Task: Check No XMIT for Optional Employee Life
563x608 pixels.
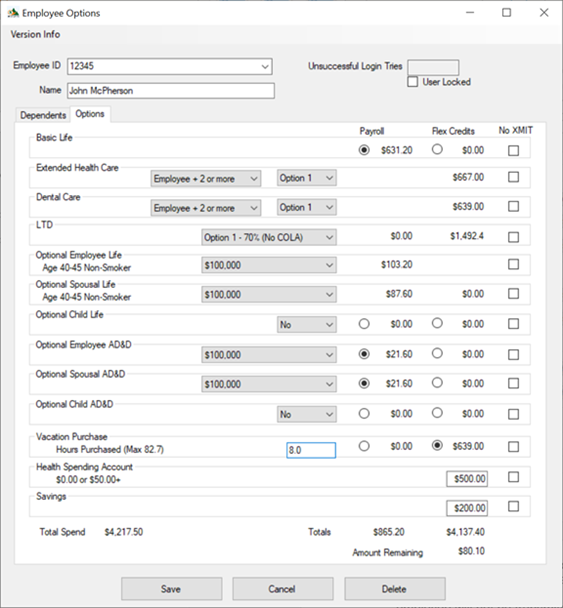Action: (x=513, y=264)
